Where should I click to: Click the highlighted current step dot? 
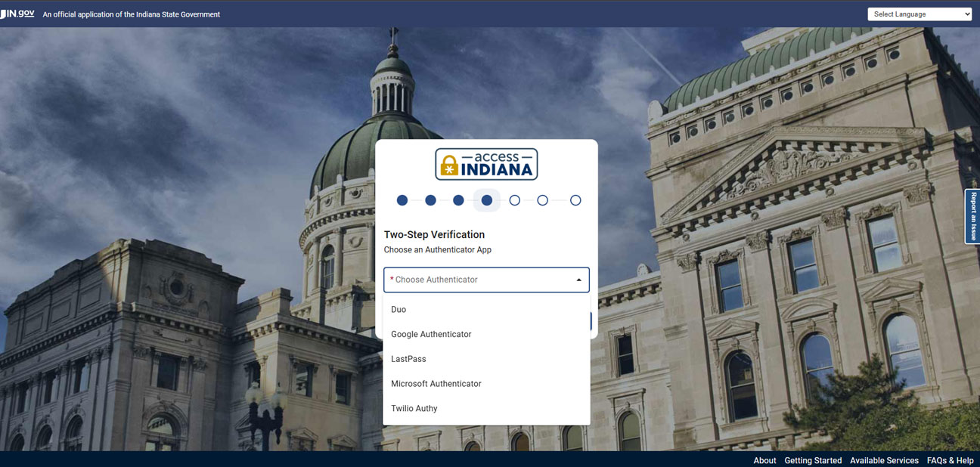pyautogui.click(x=487, y=200)
